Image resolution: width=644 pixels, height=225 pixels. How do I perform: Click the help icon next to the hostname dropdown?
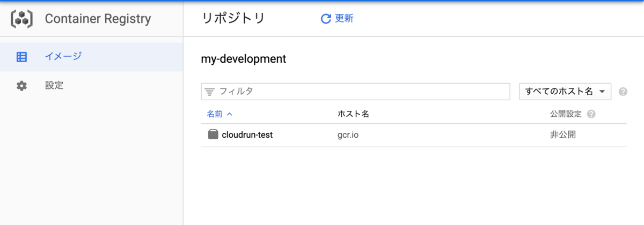click(623, 92)
